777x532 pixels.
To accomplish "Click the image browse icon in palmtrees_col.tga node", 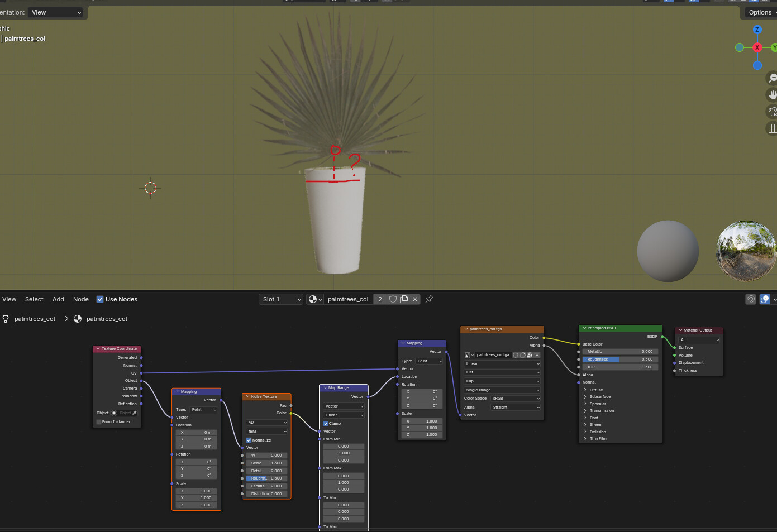I will point(469,355).
